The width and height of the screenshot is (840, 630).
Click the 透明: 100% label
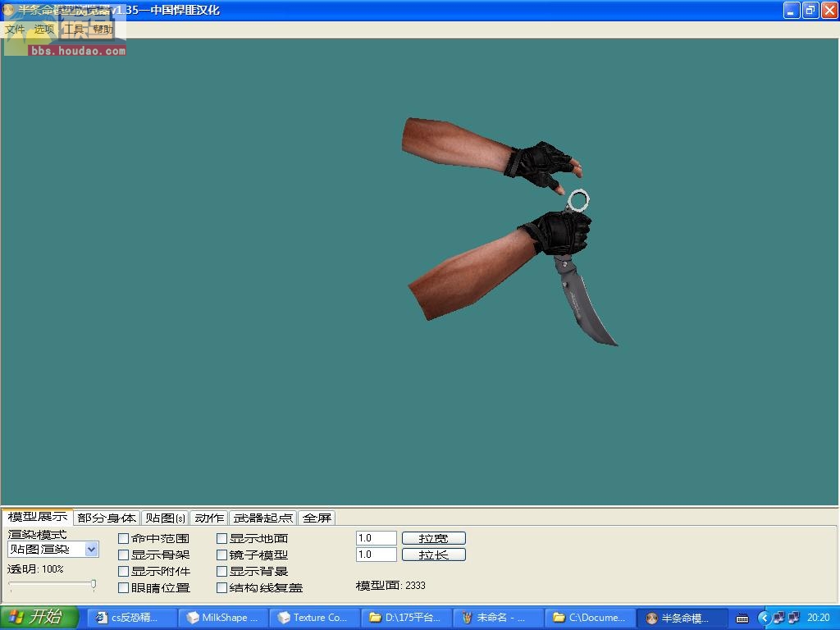[35, 569]
